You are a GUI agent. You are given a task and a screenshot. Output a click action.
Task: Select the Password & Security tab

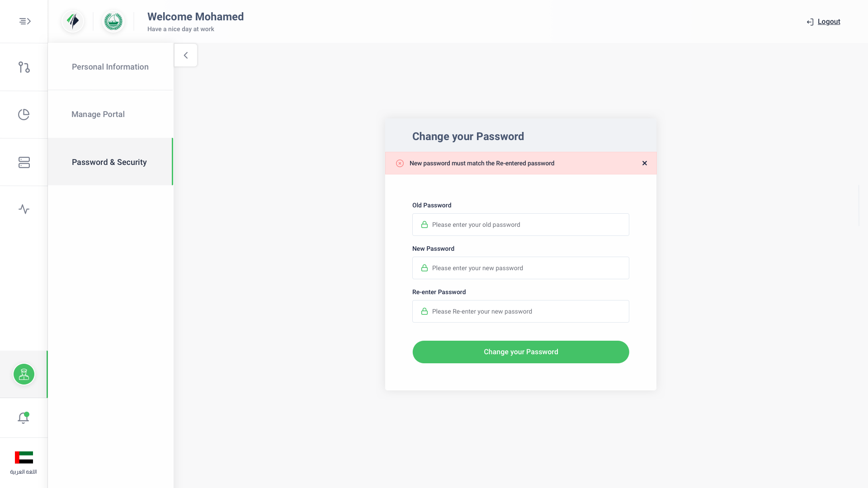tap(110, 162)
